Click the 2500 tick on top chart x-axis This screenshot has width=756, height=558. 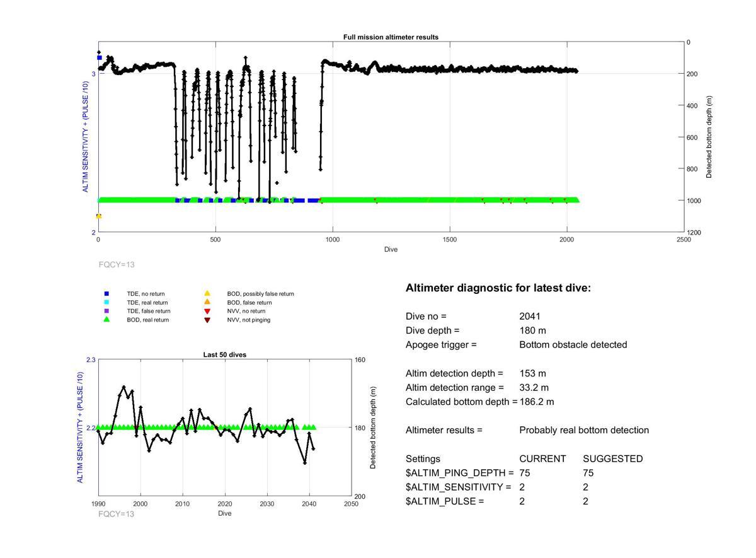[x=684, y=240]
